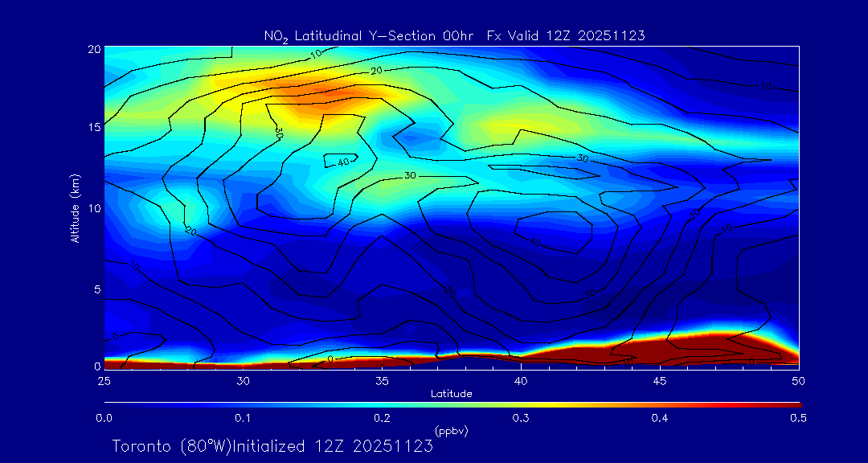The image size is (868, 463).
Task: Click the Altitude (km) y-axis label
Action: click(x=75, y=207)
